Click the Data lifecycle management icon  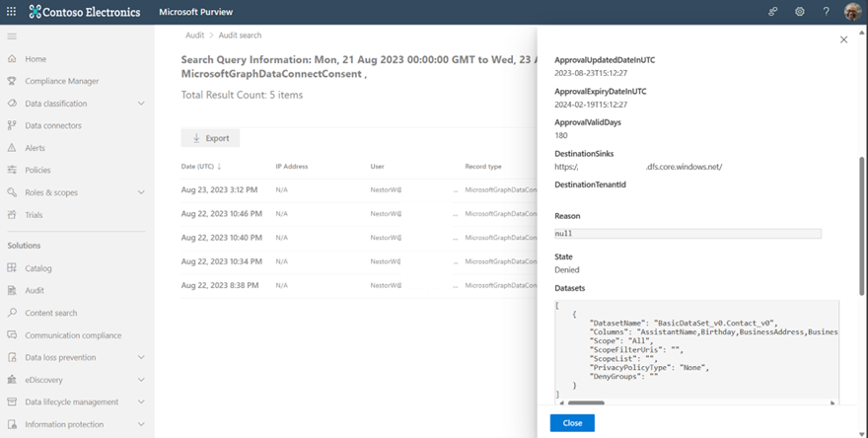12,401
